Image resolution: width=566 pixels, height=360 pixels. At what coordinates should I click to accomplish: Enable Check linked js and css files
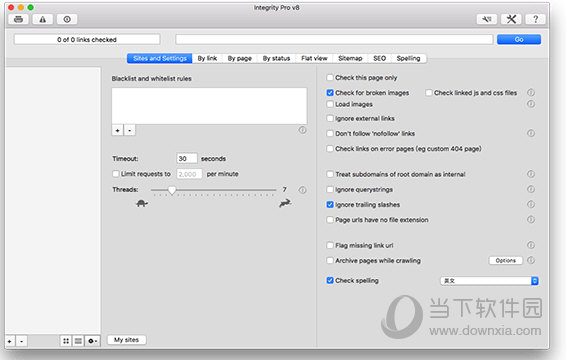(x=428, y=93)
